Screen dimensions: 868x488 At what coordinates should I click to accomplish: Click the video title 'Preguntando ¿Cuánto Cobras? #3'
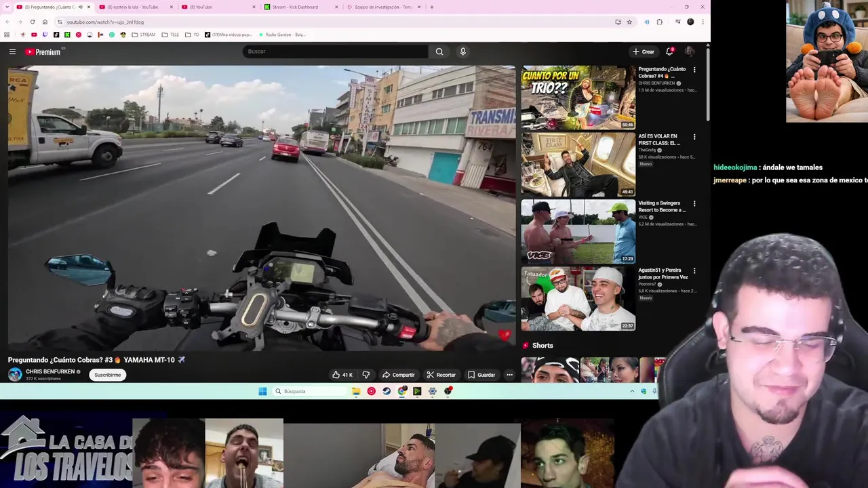click(x=96, y=360)
